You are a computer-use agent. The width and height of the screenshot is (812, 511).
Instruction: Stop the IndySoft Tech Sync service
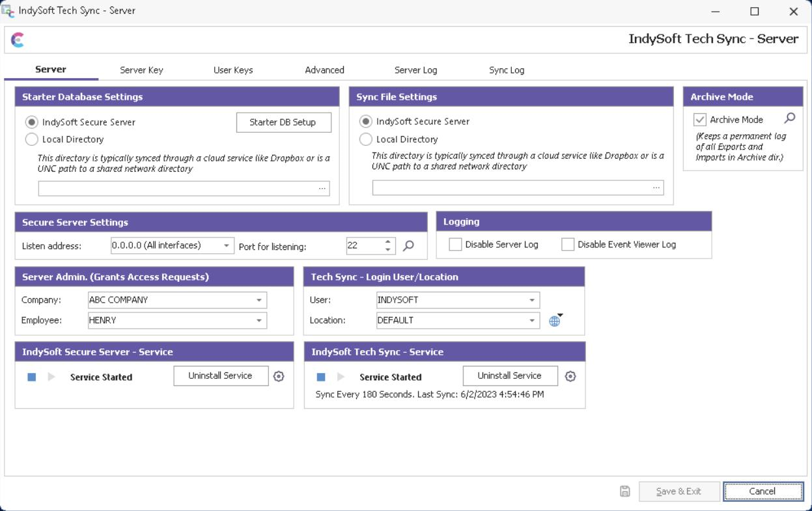coord(320,377)
